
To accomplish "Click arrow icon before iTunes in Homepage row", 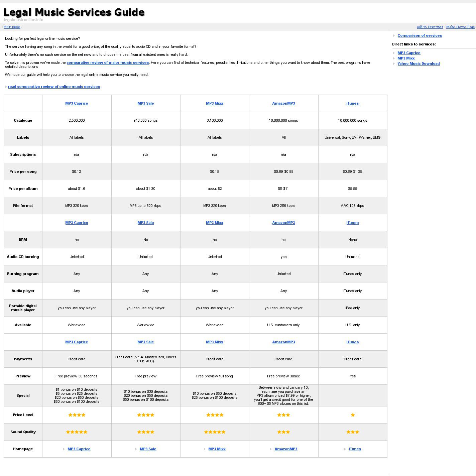I will [x=345, y=449].
